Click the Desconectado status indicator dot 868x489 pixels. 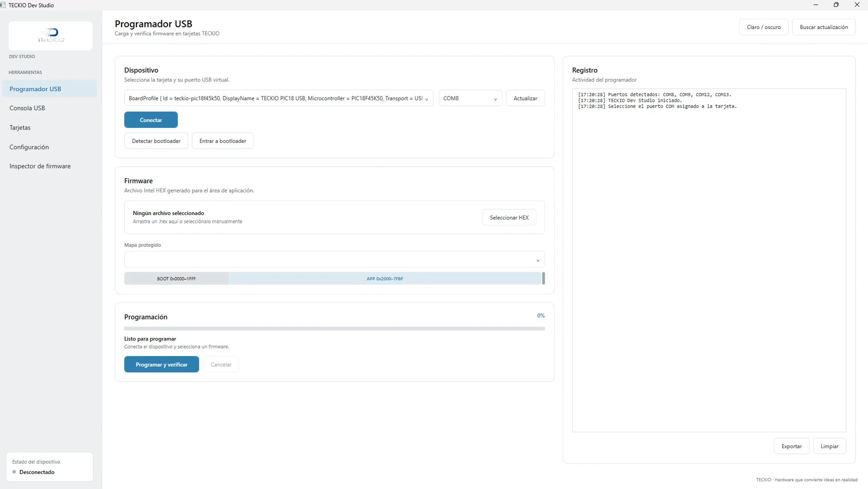pos(14,472)
